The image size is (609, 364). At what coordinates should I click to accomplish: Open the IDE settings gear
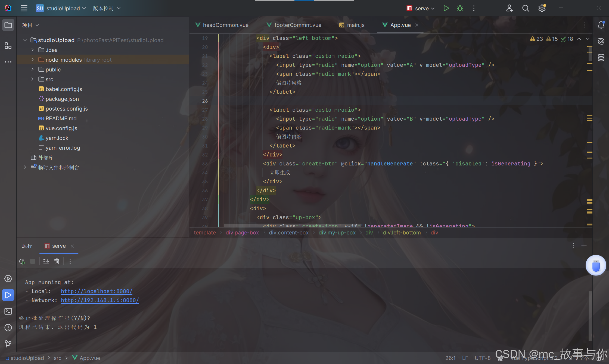542,8
